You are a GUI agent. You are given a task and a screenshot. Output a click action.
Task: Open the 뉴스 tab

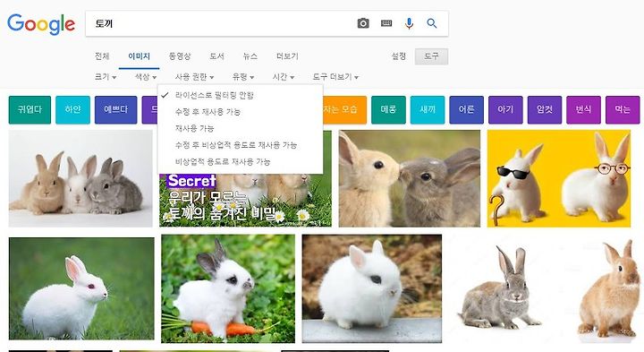[250, 56]
